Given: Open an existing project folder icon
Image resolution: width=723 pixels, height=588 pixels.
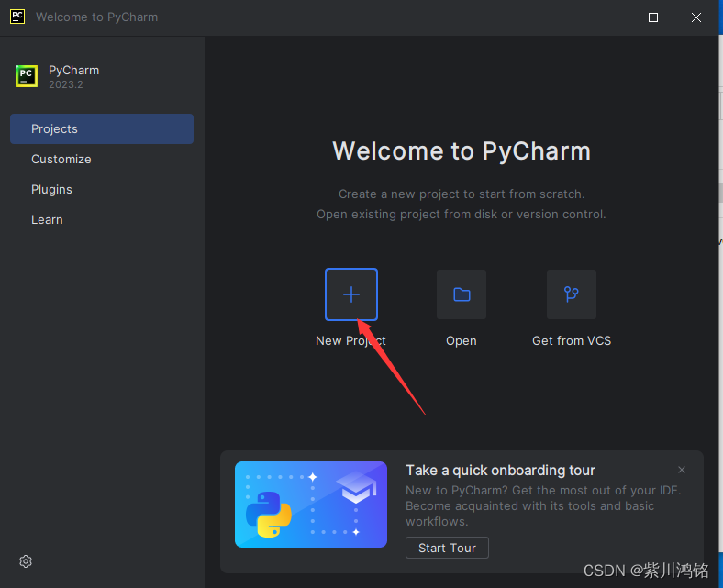Looking at the screenshot, I should [462, 294].
